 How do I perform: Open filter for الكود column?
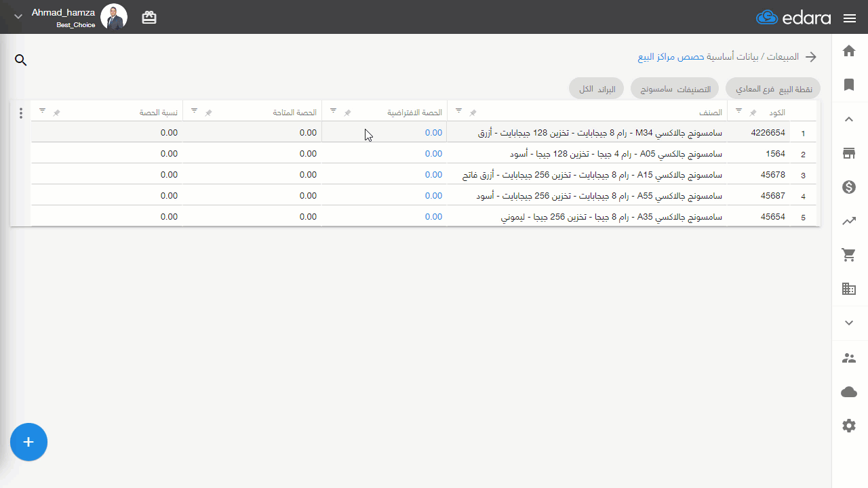click(738, 110)
